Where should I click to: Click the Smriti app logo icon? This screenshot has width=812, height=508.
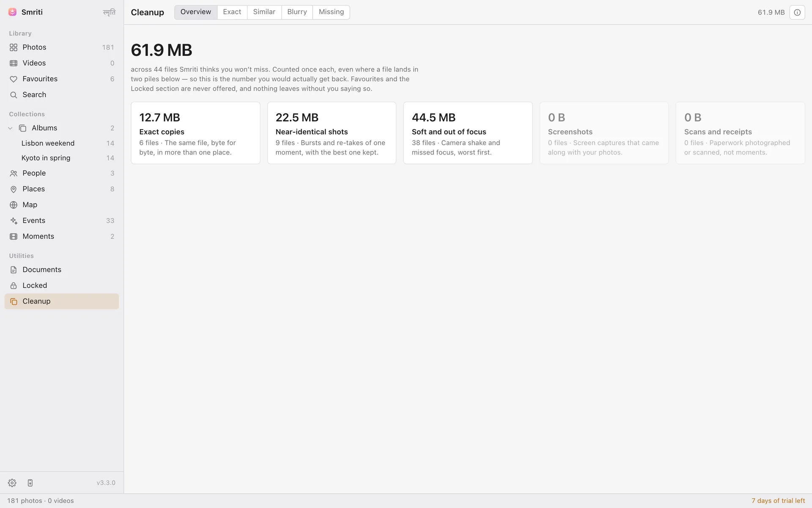tap(13, 12)
